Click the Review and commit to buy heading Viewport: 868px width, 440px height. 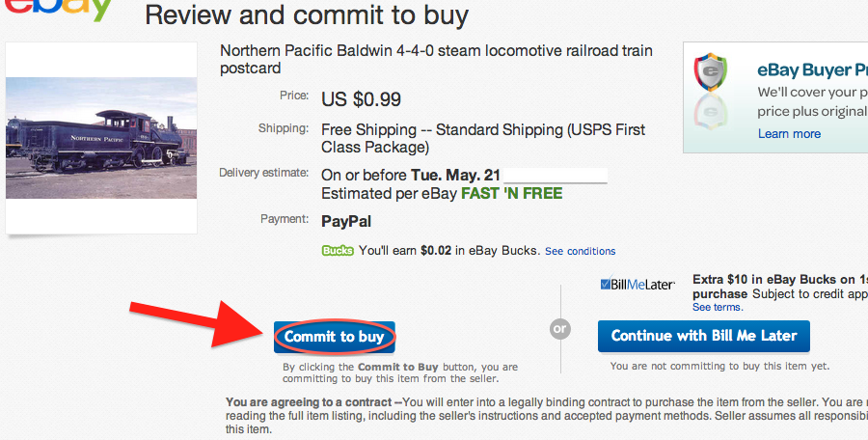pyautogui.click(x=306, y=15)
